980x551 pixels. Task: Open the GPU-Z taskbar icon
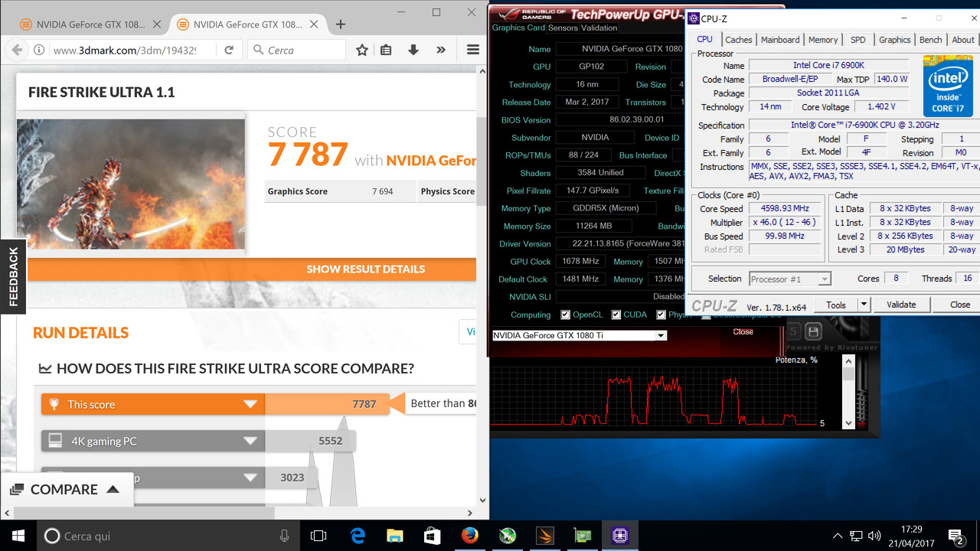pos(583,536)
